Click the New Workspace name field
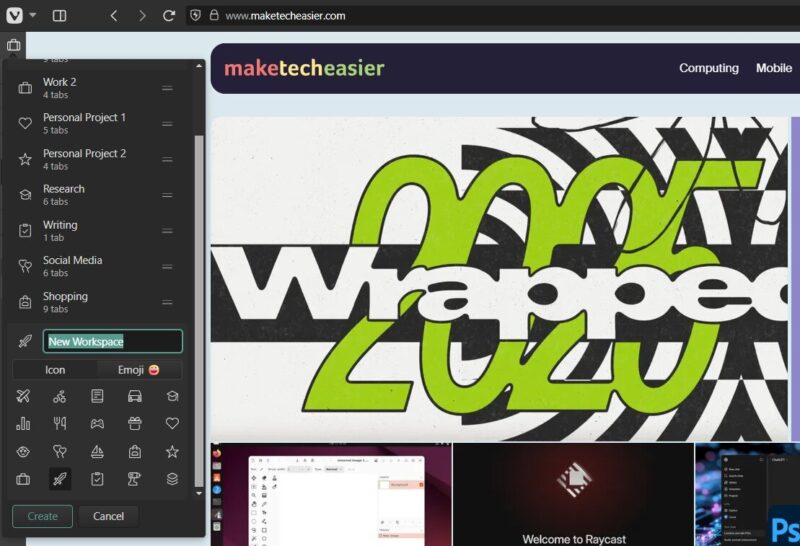The width and height of the screenshot is (800, 546). [113, 341]
